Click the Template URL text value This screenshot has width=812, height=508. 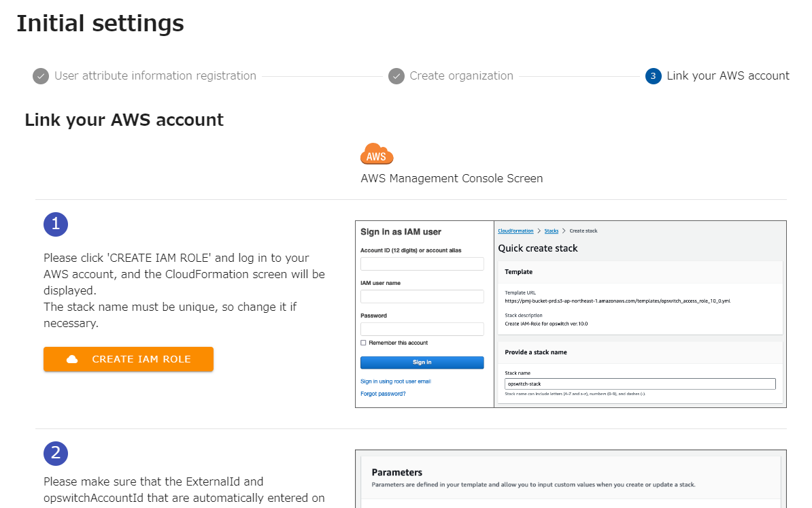(x=618, y=301)
